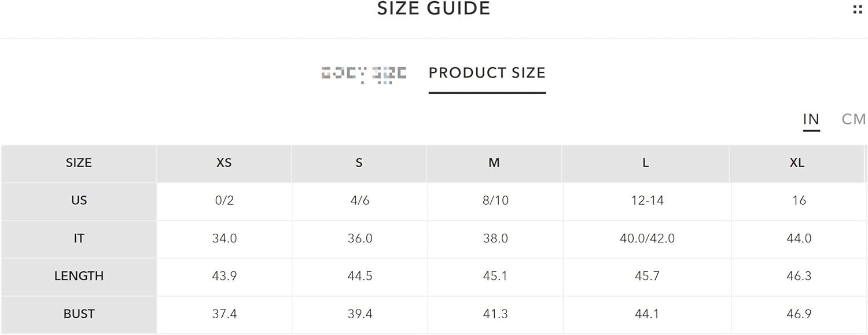
Task: Click the SIZE header cell
Action: (79, 163)
